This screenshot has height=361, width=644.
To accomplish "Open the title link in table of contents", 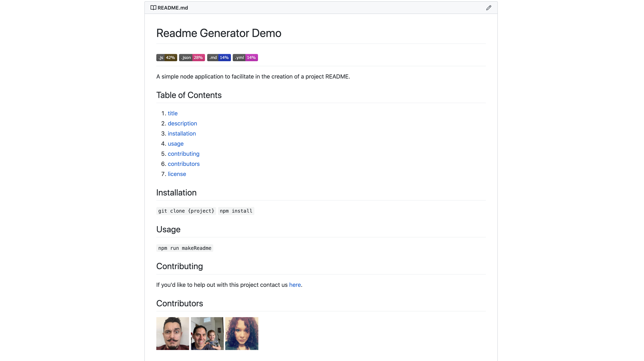I will [x=173, y=113].
